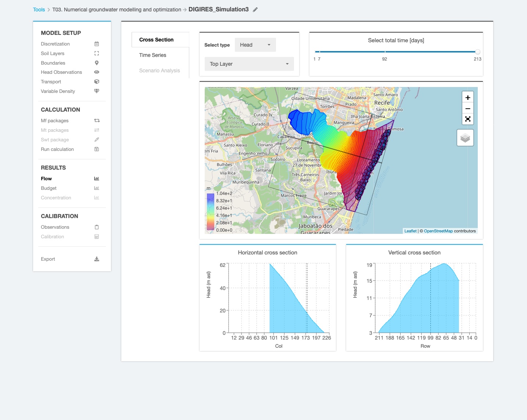This screenshot has height=420, width=527.
Task: Click the Flow results chart icon
Action: [x=96, y=178]
